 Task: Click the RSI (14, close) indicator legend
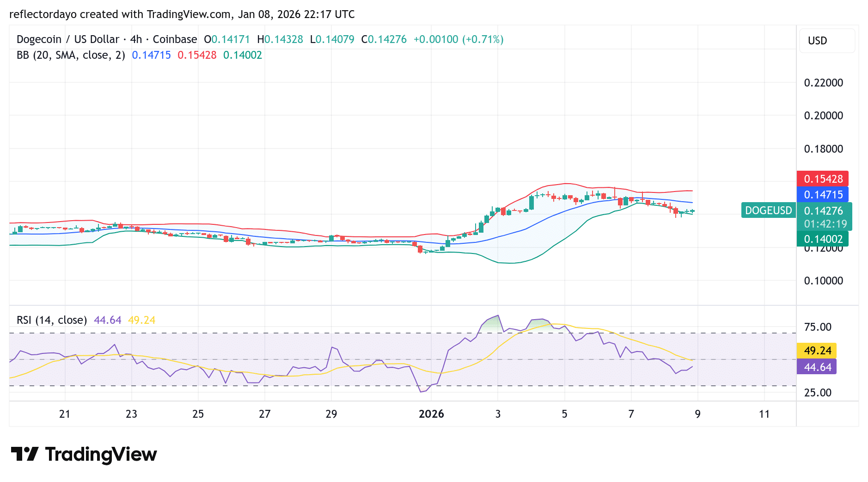tap(52, 320)
